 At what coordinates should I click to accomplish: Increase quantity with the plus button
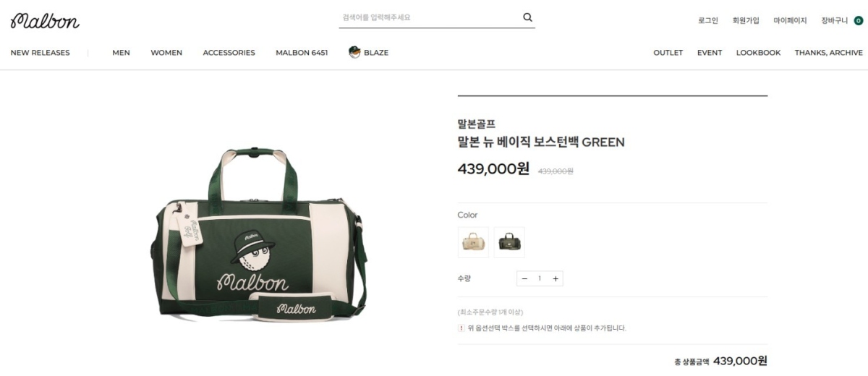(x=556, y=278)
